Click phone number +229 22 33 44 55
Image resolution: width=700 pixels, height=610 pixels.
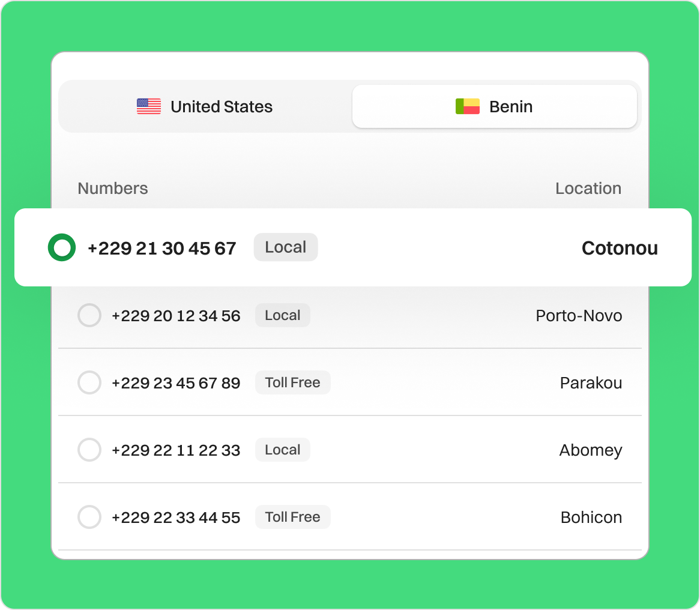point(176,518)
